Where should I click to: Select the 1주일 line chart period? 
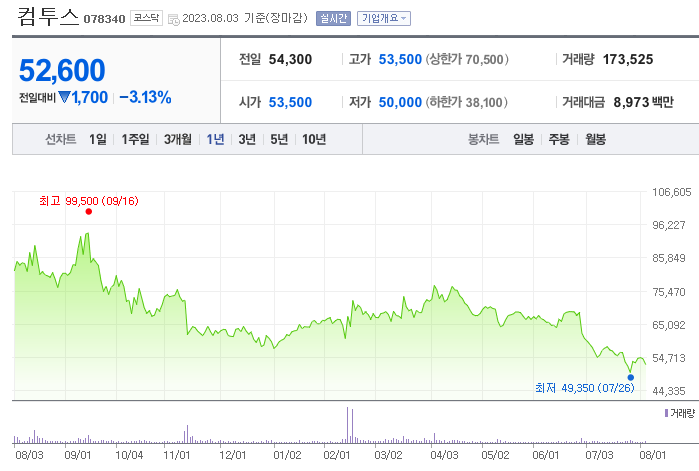pos(136,139)
